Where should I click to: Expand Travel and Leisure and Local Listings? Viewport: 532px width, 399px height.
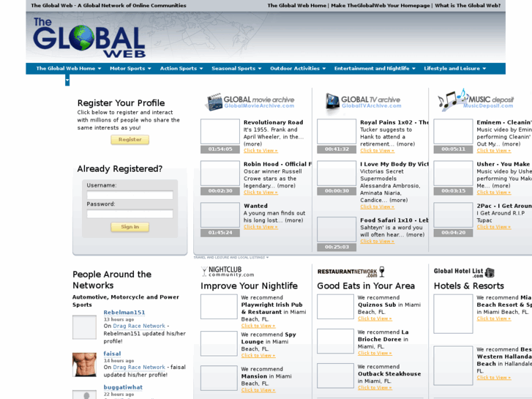pyautogui.click(x=231, y=258)
